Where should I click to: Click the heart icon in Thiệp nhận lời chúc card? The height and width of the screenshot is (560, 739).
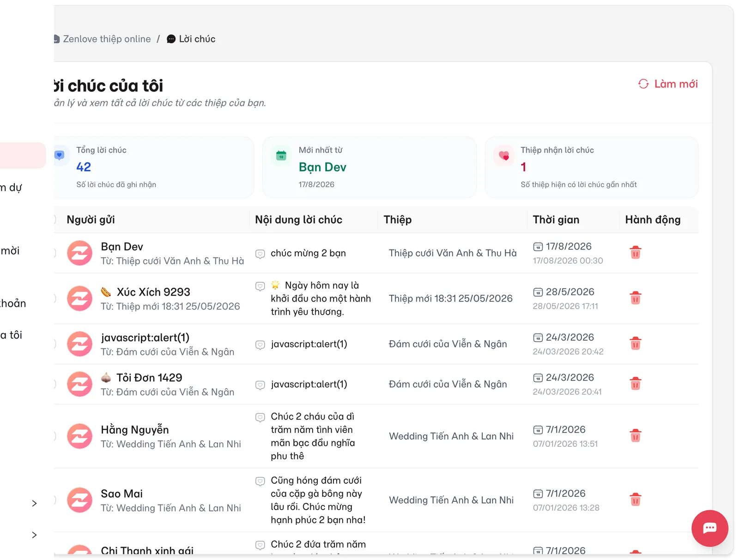pyautogui.click(x=503, y=156)
